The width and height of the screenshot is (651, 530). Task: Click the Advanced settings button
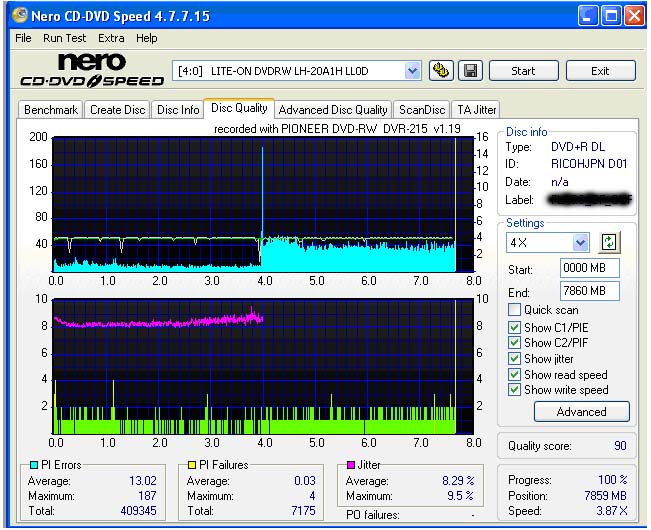581,411
